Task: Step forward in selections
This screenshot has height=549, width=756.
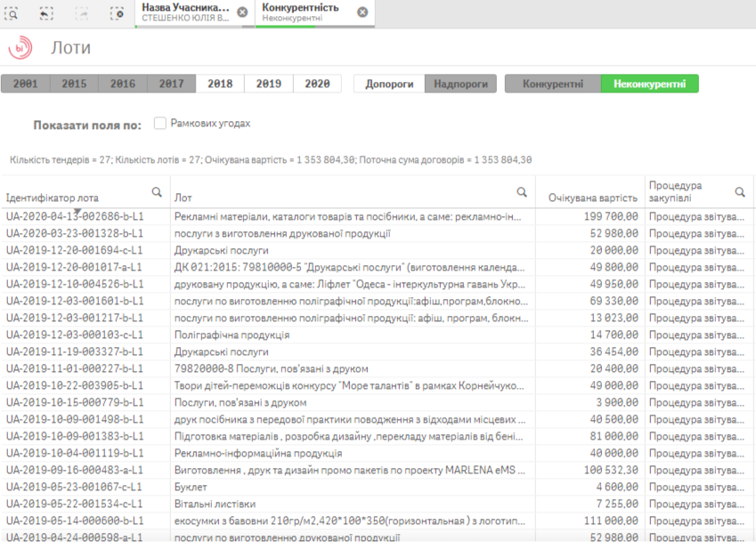Action: click(82, 13)
